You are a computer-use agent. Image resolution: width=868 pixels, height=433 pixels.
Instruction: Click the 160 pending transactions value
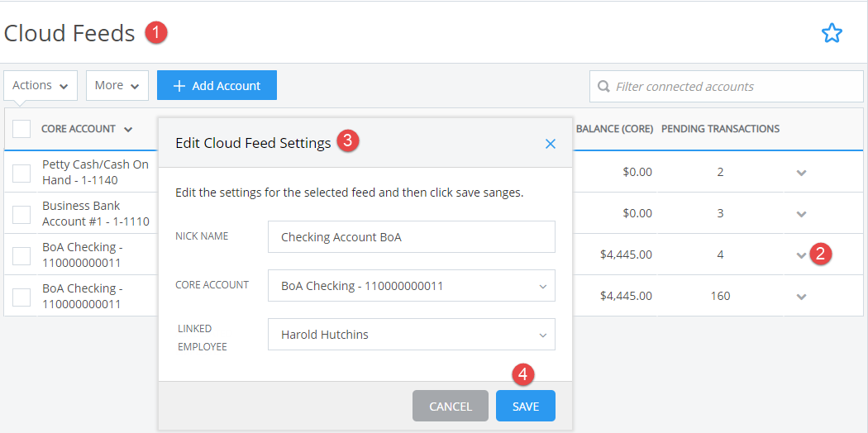point(720,297)
